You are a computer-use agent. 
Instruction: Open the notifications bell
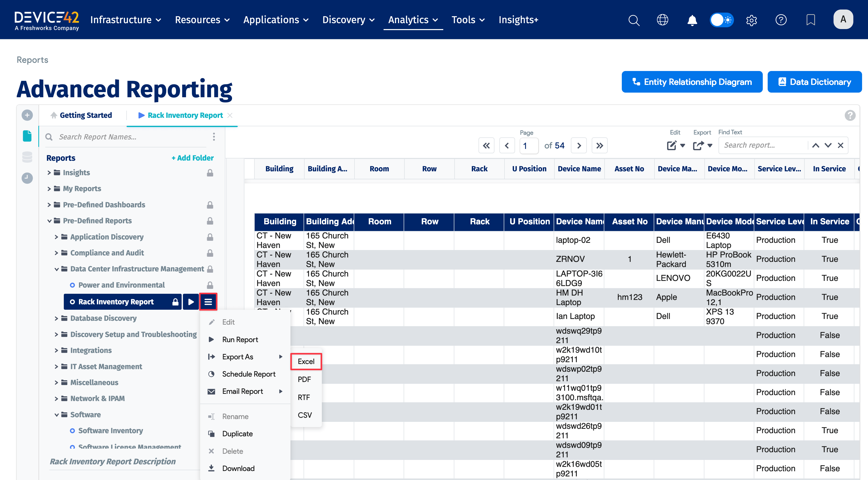point(692,20)
